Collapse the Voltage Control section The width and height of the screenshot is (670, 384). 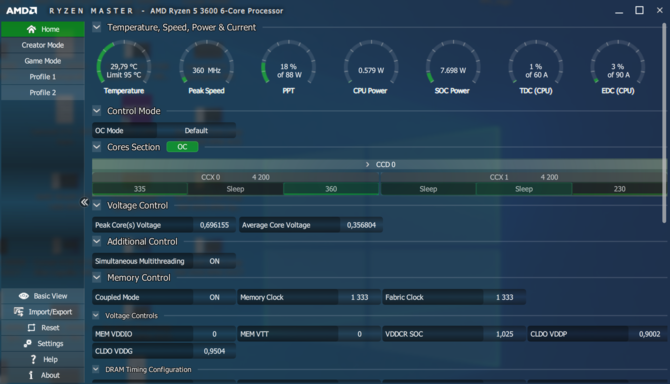(97, 205)
